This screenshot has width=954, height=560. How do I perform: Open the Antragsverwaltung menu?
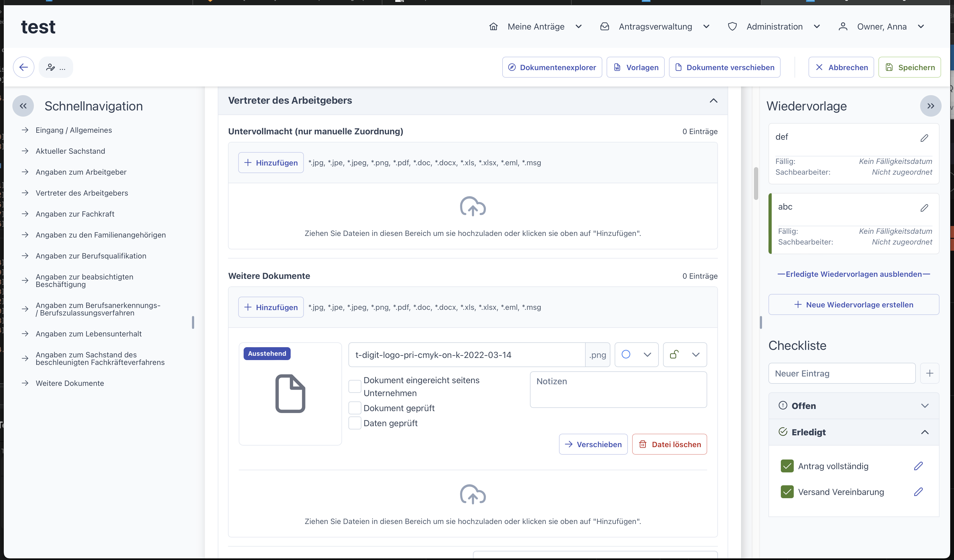pos(655,27)
